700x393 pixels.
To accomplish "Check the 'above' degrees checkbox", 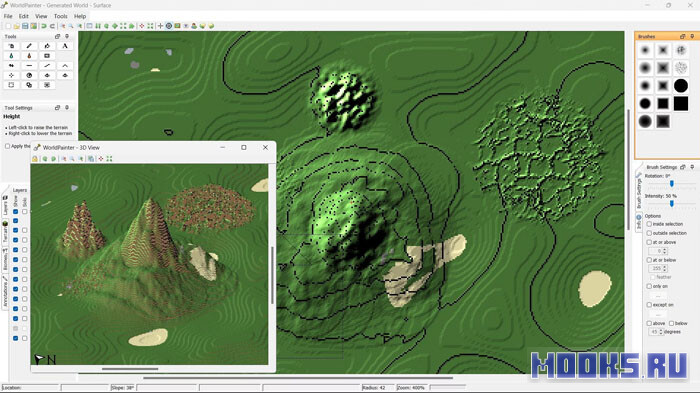I will (649, 323).
